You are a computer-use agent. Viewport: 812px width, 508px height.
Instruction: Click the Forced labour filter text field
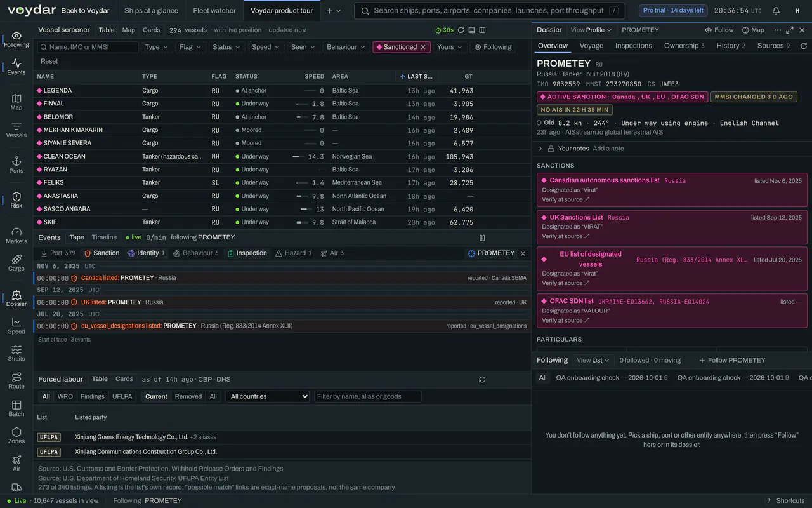tap(368, 396)
